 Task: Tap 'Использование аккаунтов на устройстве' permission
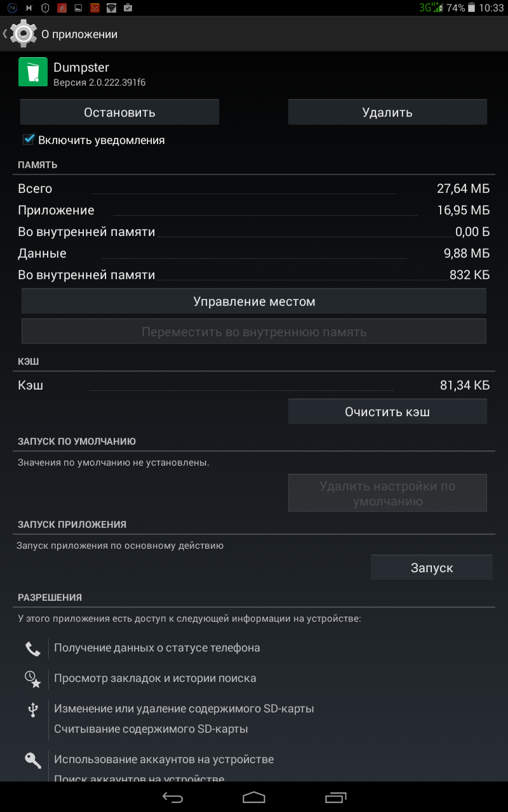pos(164,759)
